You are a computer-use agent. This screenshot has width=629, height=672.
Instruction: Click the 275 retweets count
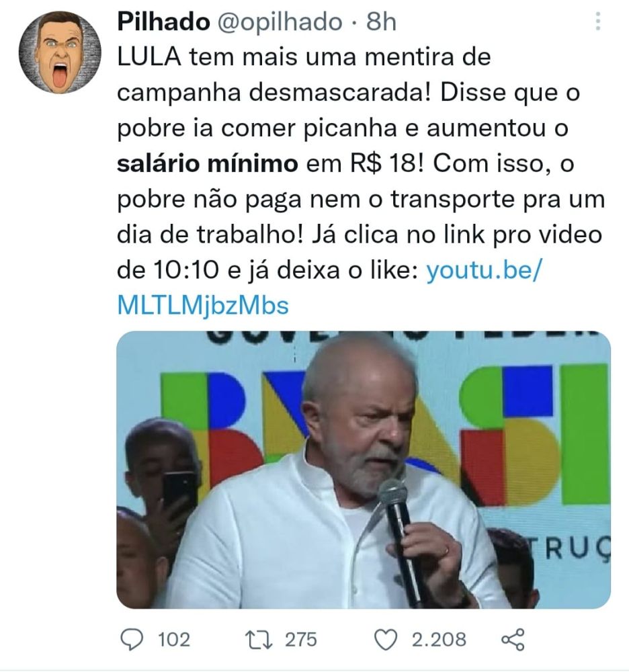click(301, 640)
